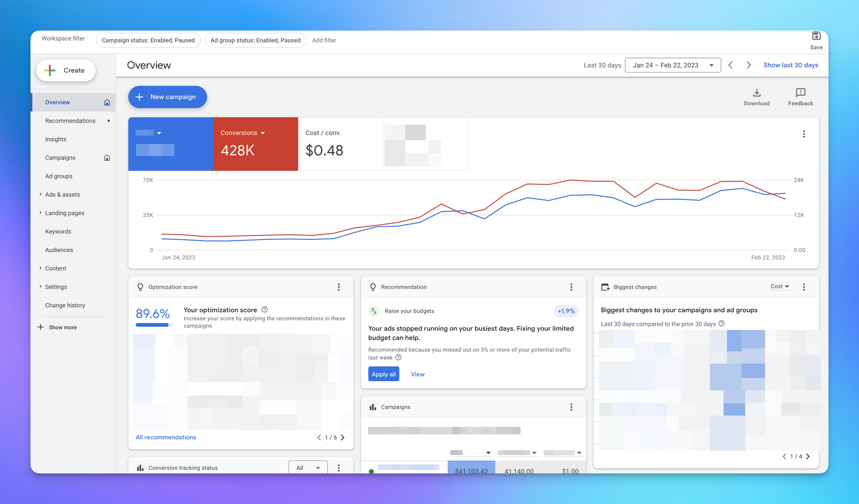Open the Insights page
859x504 pixels.
(x=56, y=139)
